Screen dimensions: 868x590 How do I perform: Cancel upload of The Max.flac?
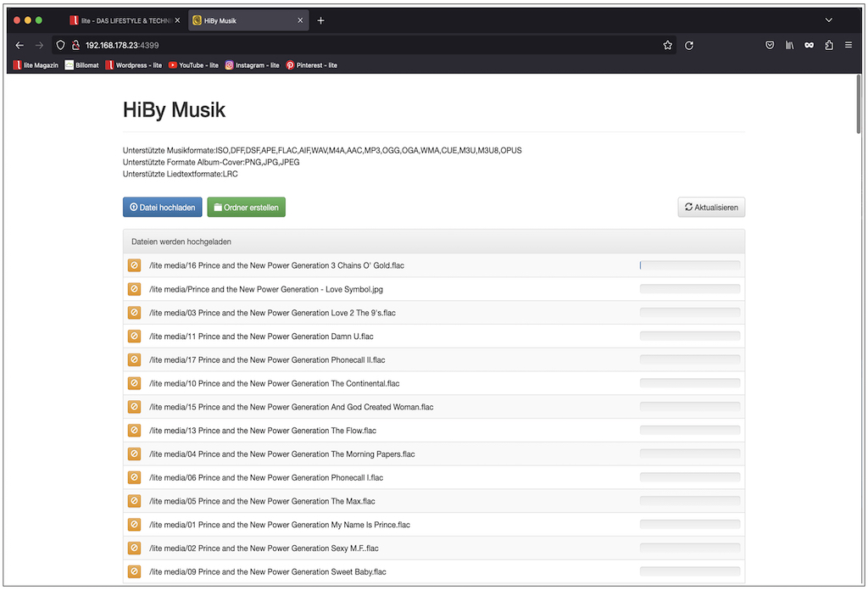coord(134,501)
